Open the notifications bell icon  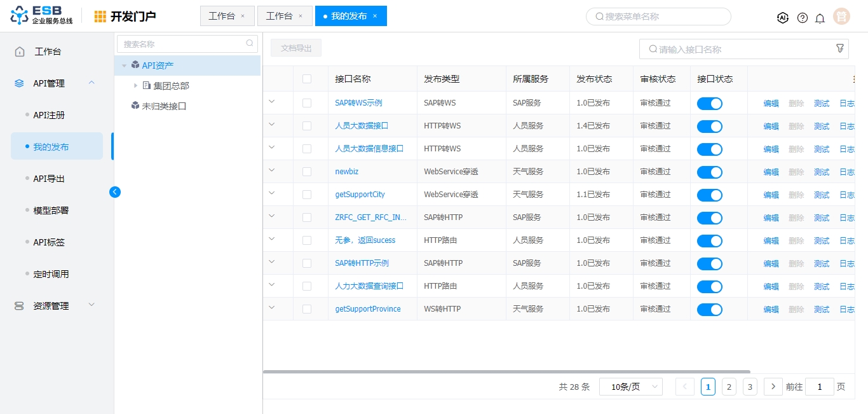[820, 18]
